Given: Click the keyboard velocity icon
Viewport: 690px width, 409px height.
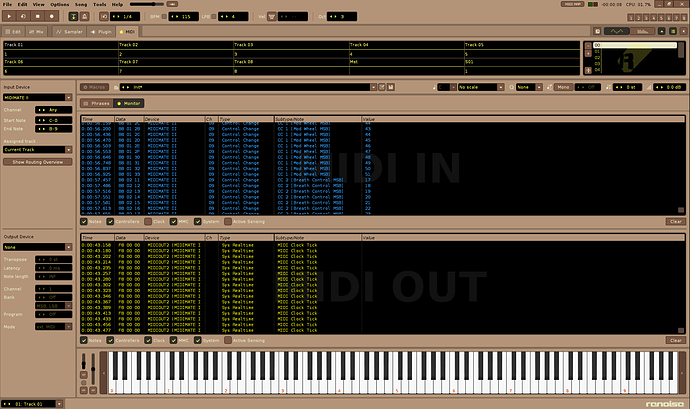Looking at the screenshot, I should pyautogui.click(x=272, y=17).
